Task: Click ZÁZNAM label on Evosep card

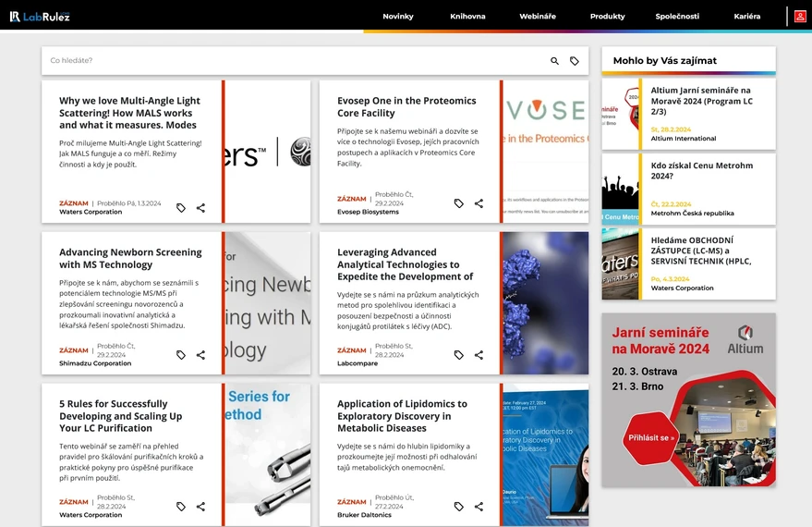Action: click(x=352, y=199)
